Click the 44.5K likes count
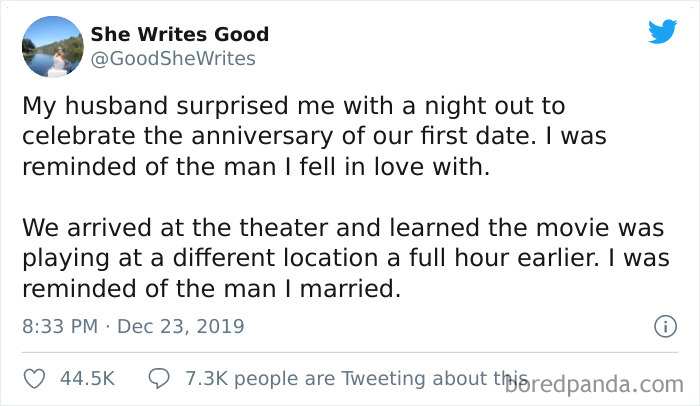This screenshot has height=406, width=700. click(87, 379)
